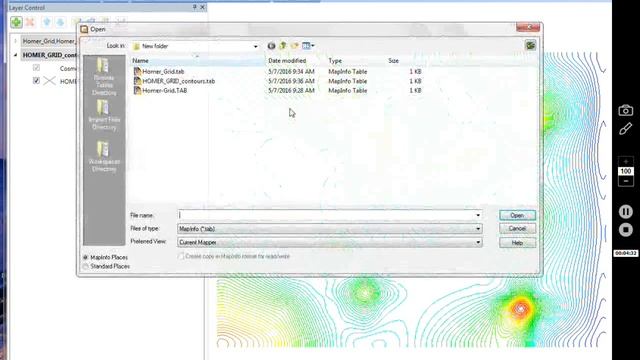Select the HOMER_GRID_contours.tab file icon
This screenshot has width=640, height=360.
click(x=138, y=81)
